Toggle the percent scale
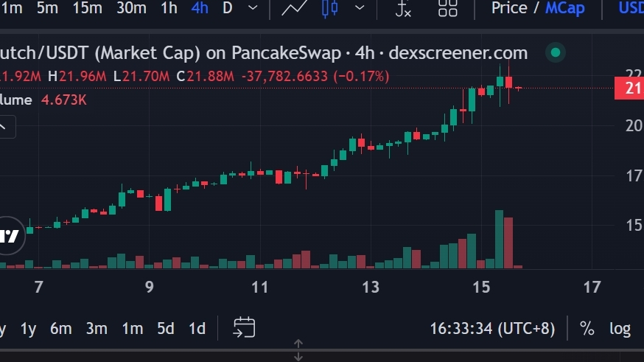This screenshot has width=644, height=362. click(587, 329)
